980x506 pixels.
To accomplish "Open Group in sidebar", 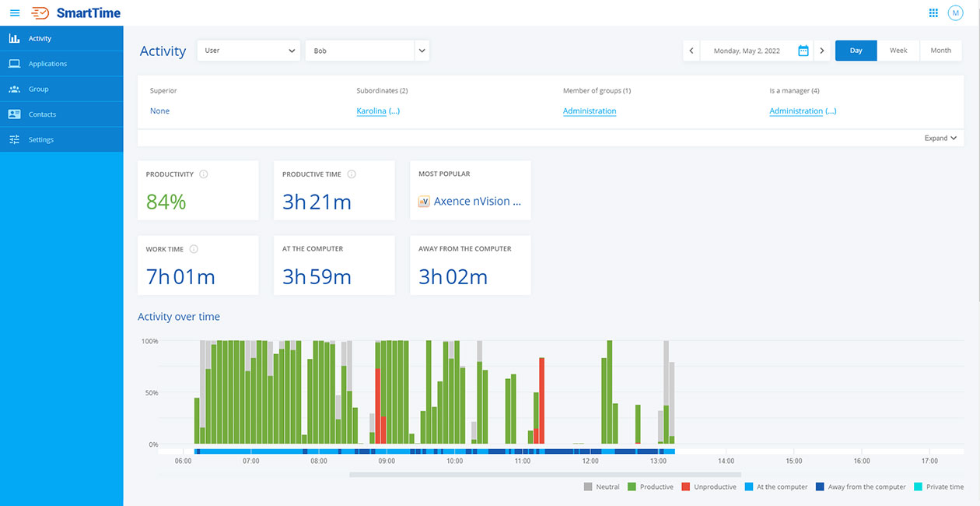I will 61,89.
